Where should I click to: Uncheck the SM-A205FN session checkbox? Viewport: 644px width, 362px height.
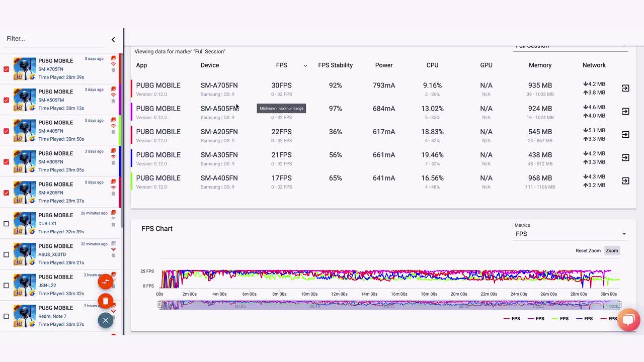click(x=6, y=193)
